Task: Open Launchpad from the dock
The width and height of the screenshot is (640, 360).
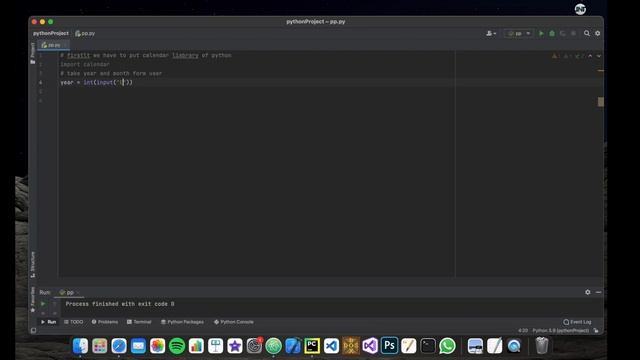Action: pyautogui.click(x=100, y=346)
